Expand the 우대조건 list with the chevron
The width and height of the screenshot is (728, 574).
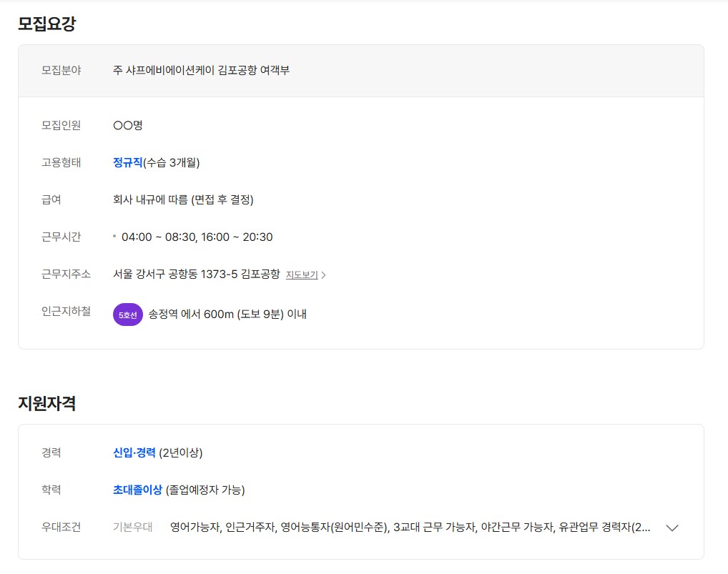672,528
